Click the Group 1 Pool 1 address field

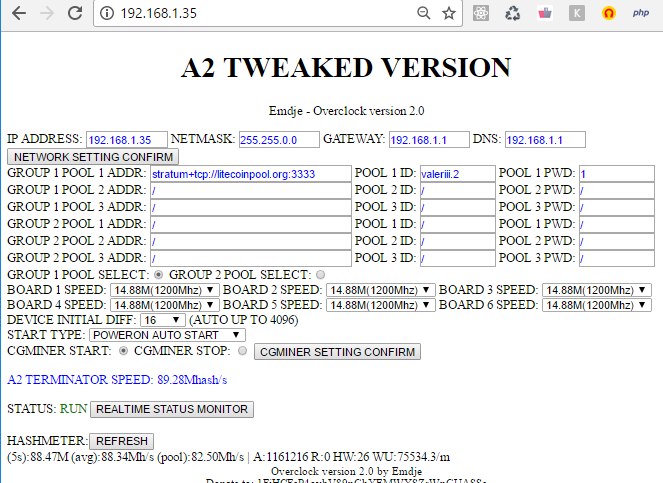249,173
